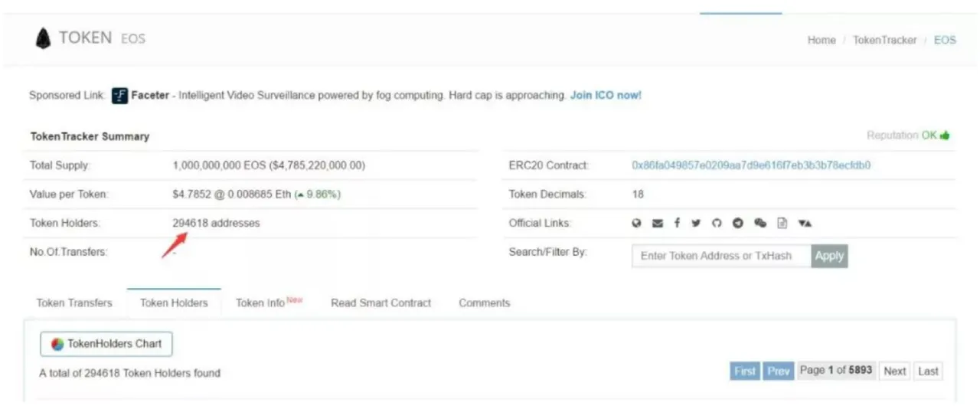Click the Home breadcrumb link
This screenshot has height=412, width=980.
click(822, 40)
